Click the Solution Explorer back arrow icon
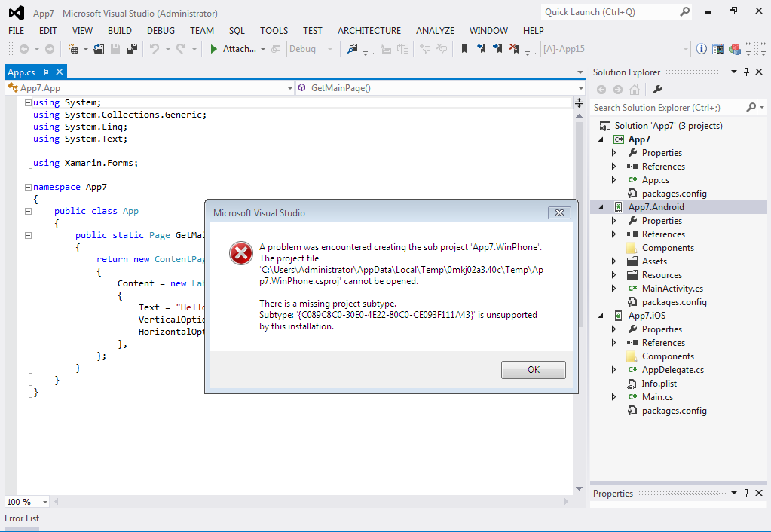771x532 pixels. coord(601,90)
